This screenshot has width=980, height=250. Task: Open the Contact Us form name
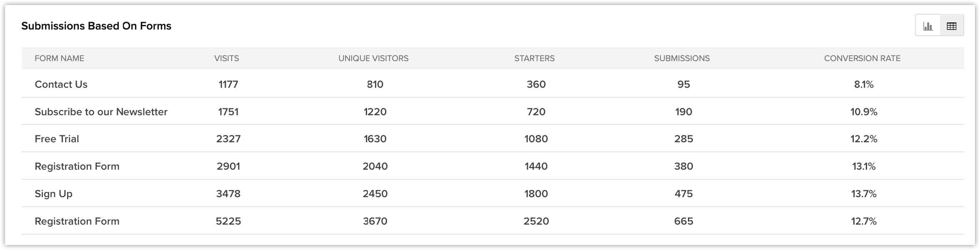click(61, 84)
